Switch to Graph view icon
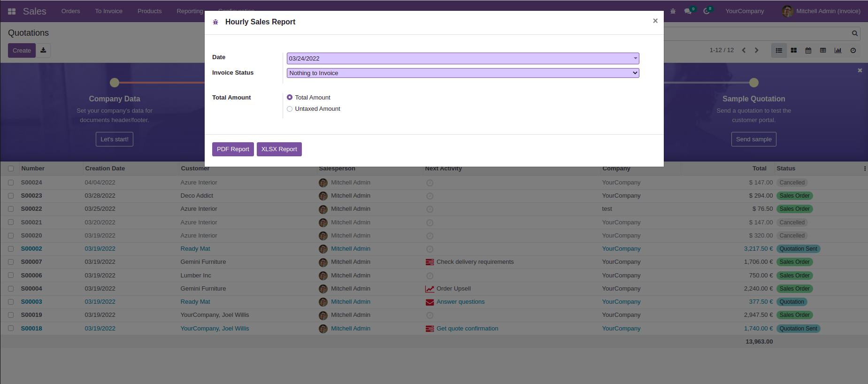Screen dimensions: 868x384 (x=838, y=50)
